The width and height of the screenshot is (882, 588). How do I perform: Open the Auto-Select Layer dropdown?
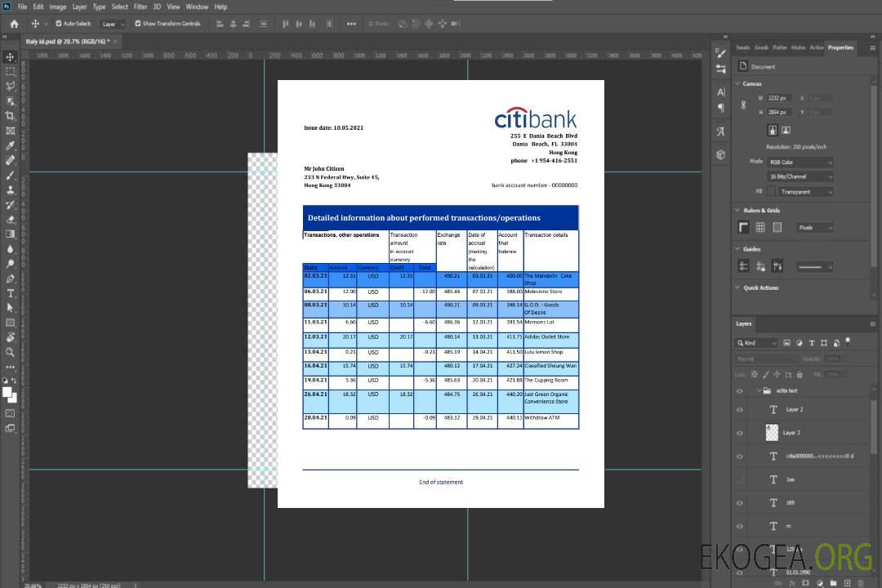[x=113, y=24]
